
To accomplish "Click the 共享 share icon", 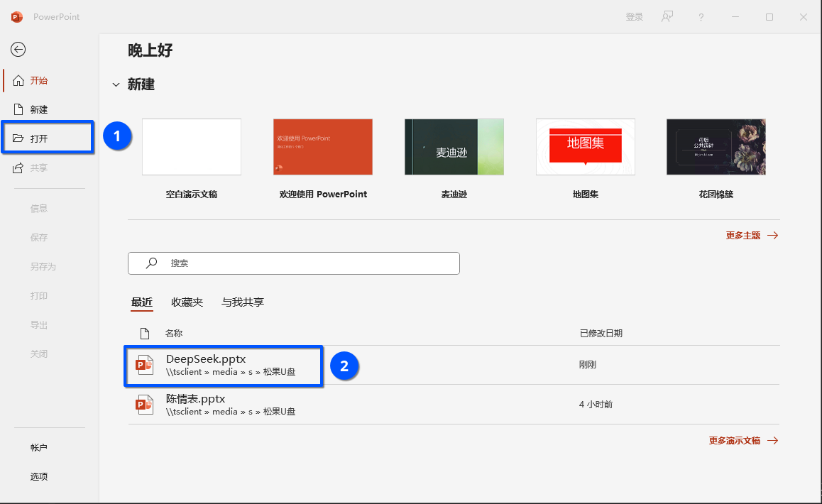I will pyautogui.click(x=18, y=168).
